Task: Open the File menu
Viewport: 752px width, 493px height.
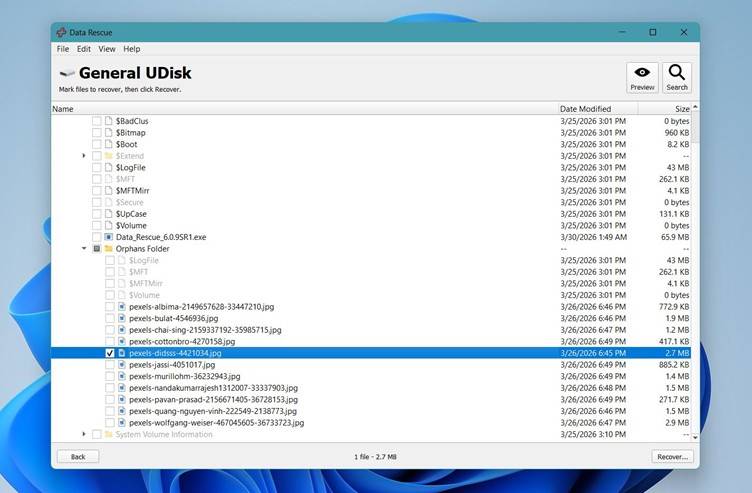Action: click(63, 49)
